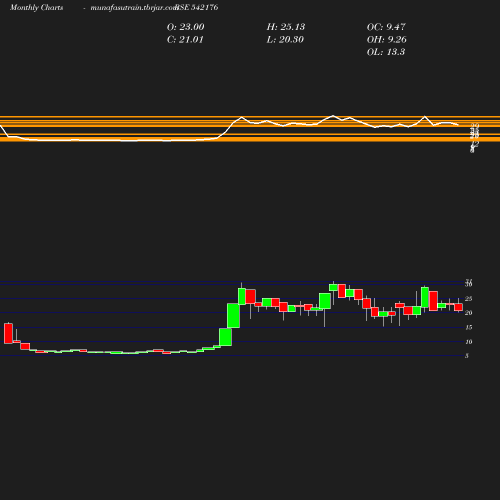Click the white indicator line's final point
This screenshot has width=500, height=500.
[x=458, y=125]
